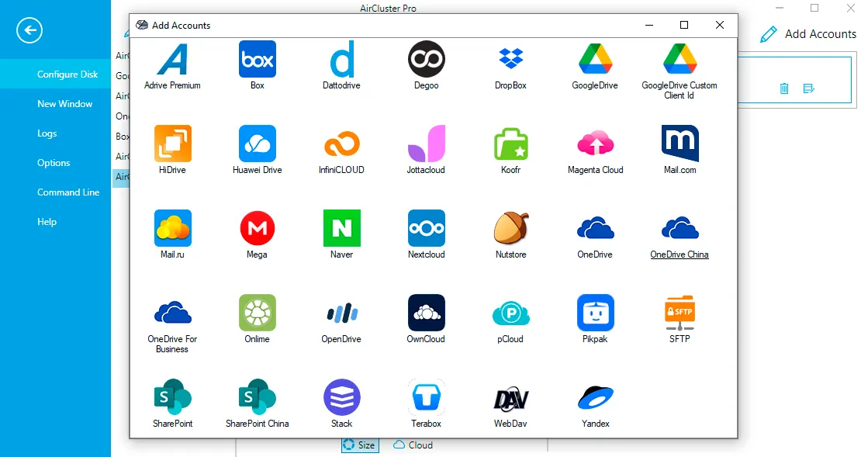868x457 pixels.
Task: Pick the OwnCloud provider icon
Action: coord(427,313)
